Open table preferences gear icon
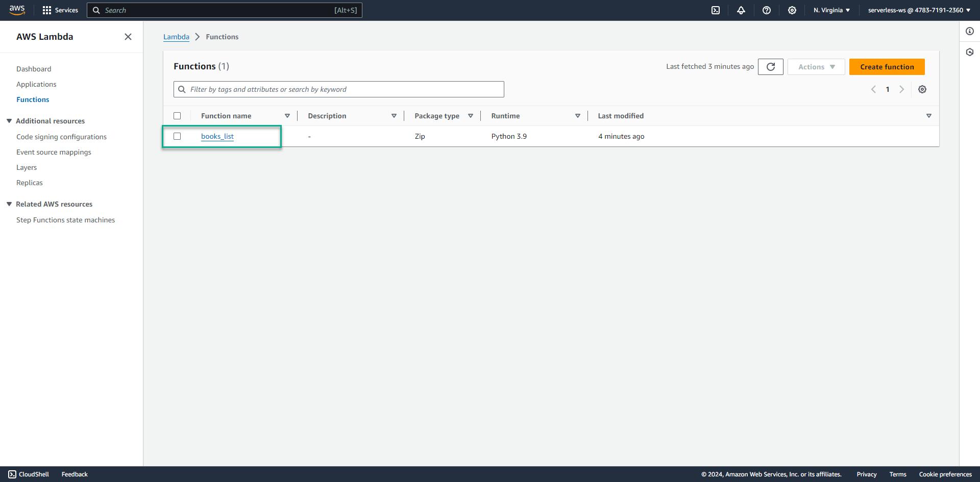Viewport: 980px width, 482px height. 922,89
